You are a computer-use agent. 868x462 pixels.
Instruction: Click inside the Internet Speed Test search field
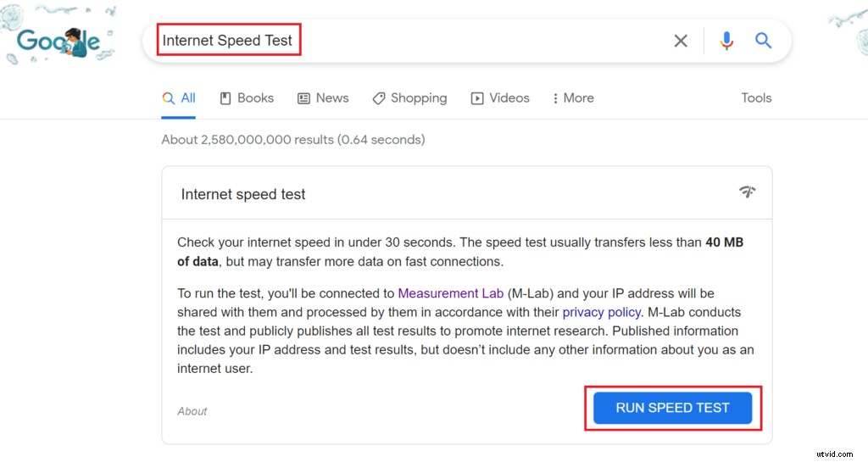(x=409, y=41)
